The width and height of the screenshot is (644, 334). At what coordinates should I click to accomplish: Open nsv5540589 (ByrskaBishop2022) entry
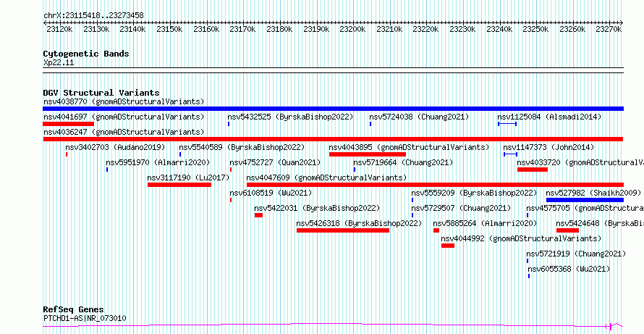242,147
